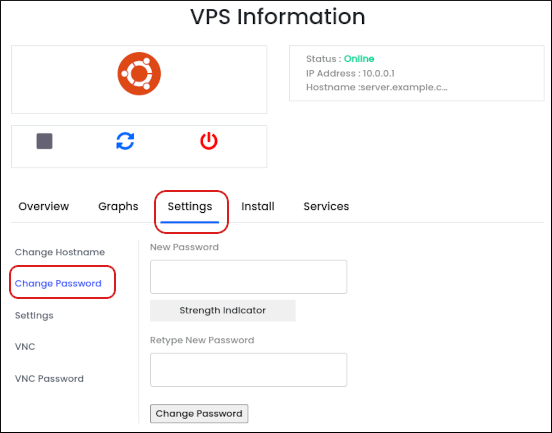Open the Services tab

pos(326,206)
